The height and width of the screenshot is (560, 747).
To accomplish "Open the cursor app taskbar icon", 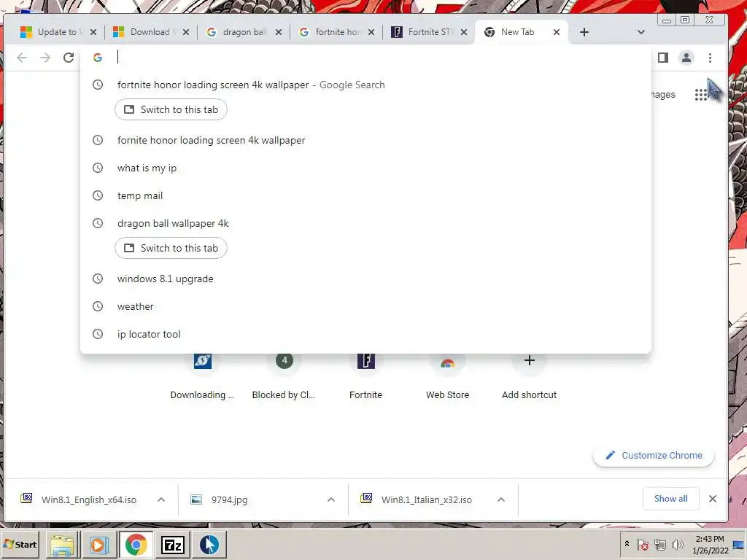I will 209,545.
